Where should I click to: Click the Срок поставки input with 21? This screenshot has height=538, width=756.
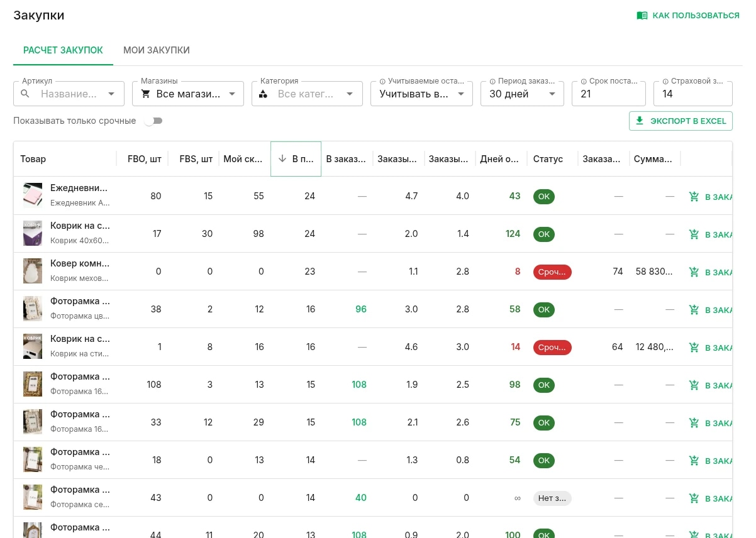coord(609,94)
